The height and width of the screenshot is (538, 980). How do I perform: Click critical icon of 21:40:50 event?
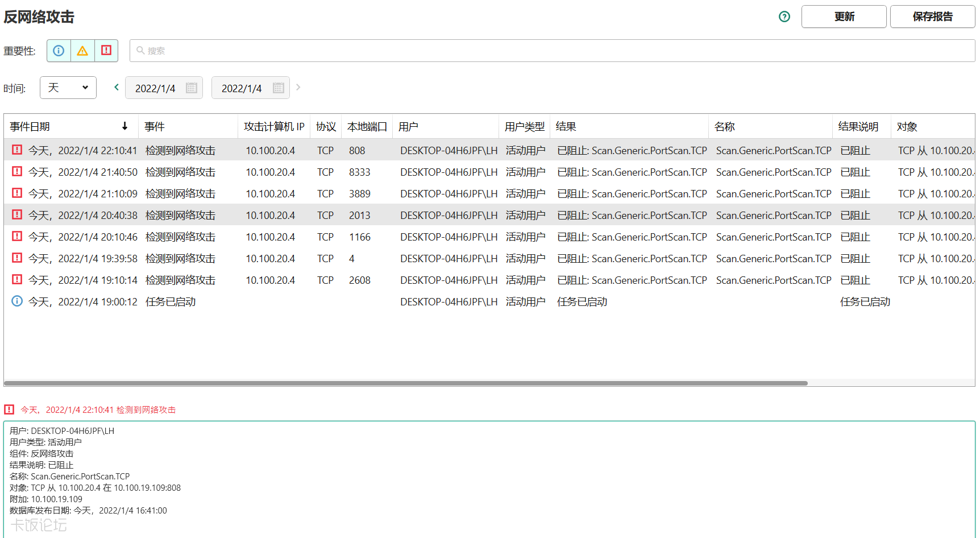17,171
